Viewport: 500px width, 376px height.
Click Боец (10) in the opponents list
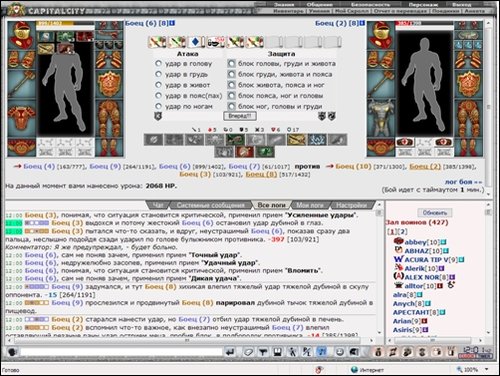click(353, 166)
